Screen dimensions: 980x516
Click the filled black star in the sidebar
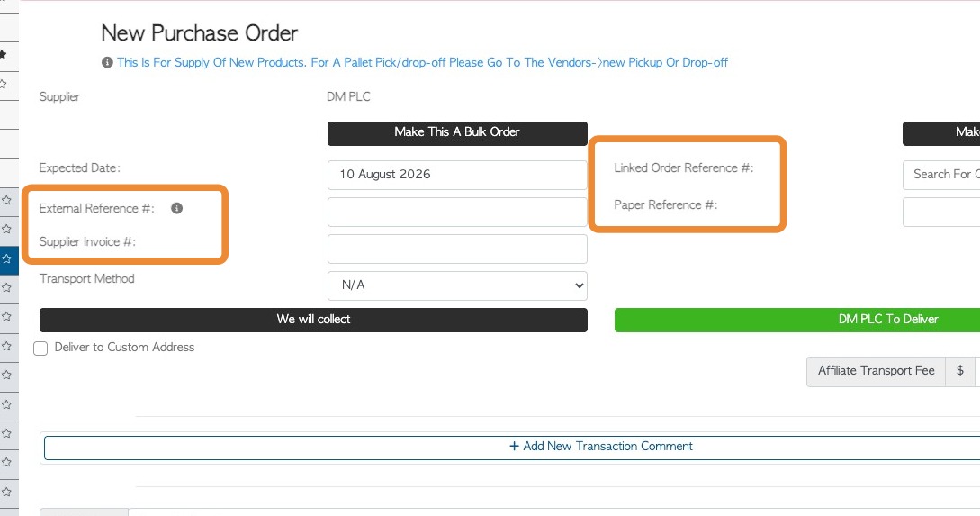pos(3,54)
